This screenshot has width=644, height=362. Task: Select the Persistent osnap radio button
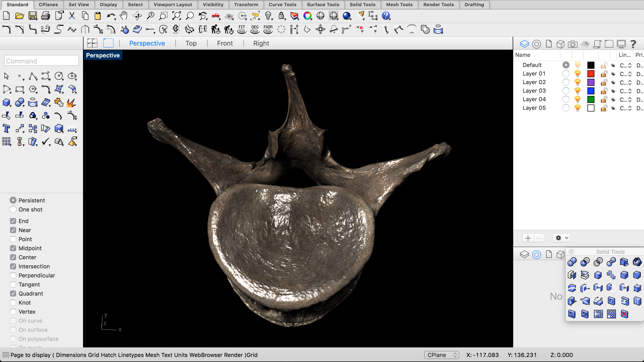pyautogui.click(x=13, y=200)
